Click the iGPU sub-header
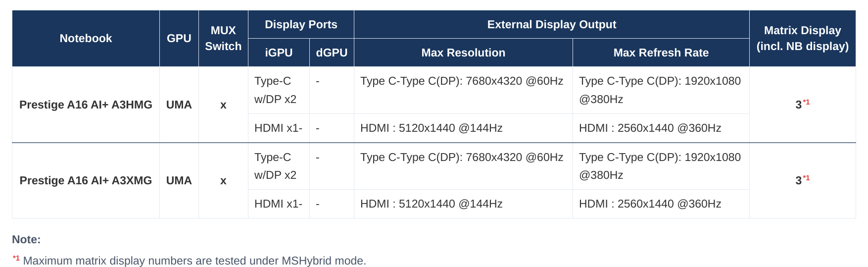Screen dimensions: 868x267 point(279,53)
